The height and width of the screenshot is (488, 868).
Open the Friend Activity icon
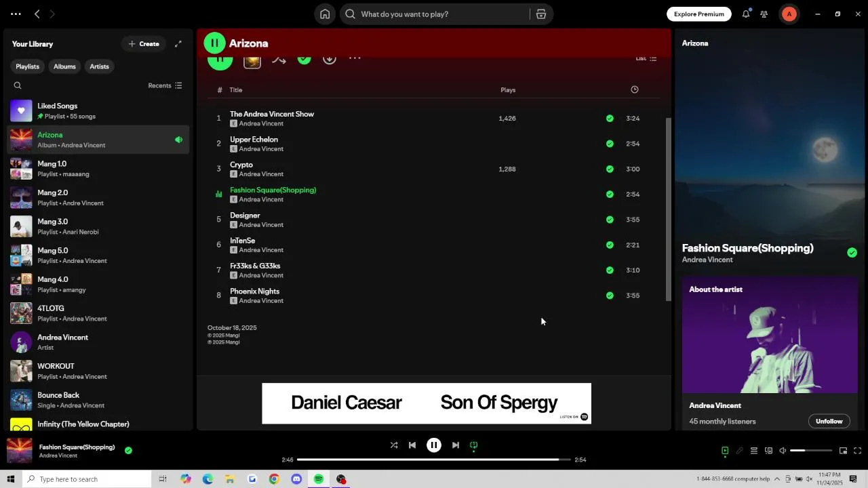coord(764,14)
